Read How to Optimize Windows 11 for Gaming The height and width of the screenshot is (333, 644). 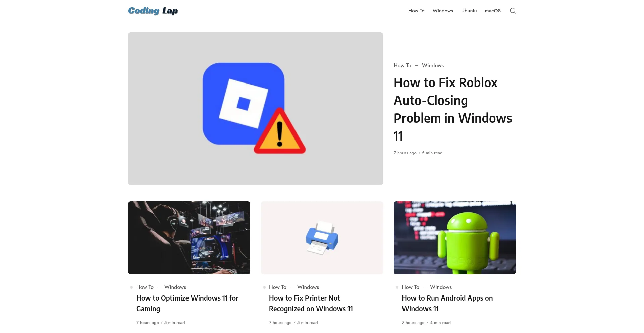click(x=187, y=303)
